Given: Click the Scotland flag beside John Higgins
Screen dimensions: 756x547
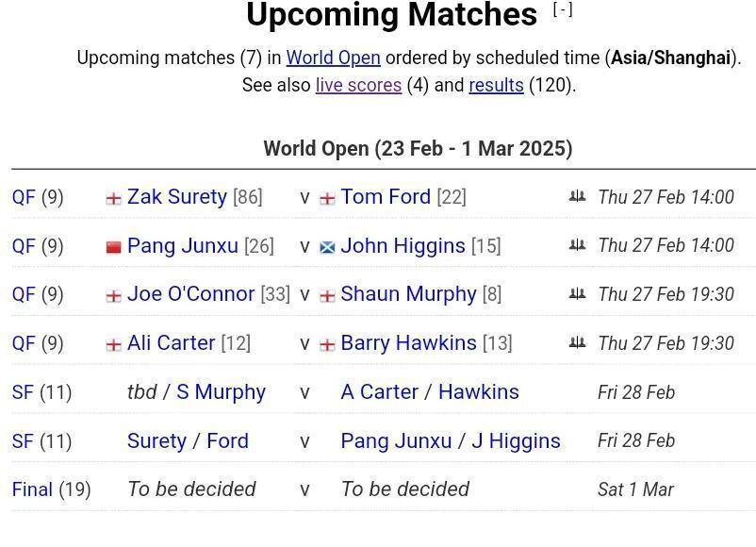Looking at the screenshot, I should point(327,247).
